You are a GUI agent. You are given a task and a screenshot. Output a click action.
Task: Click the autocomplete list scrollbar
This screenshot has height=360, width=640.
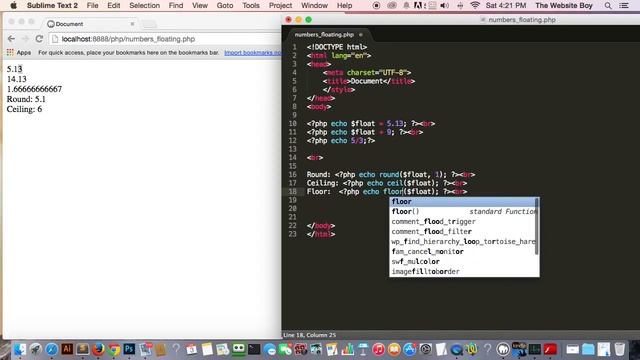coord(537,226)
